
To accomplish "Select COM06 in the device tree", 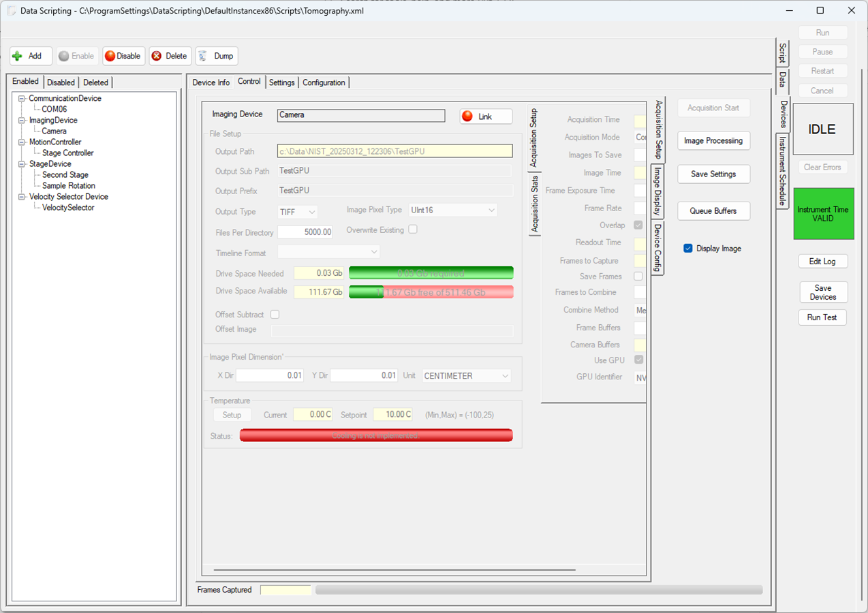I will pyautogui.click(x=55, y=110).
